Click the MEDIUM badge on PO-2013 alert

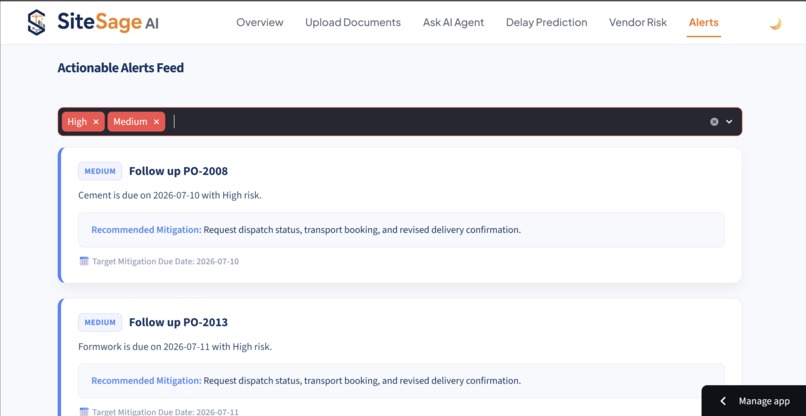pyautogui.click(x=100, y=322)
